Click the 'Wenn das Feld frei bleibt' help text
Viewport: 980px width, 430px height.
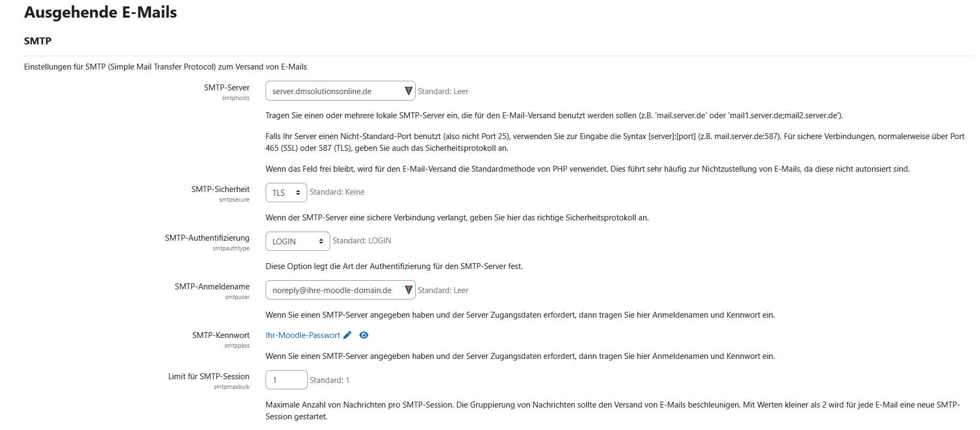coord(588,169)
